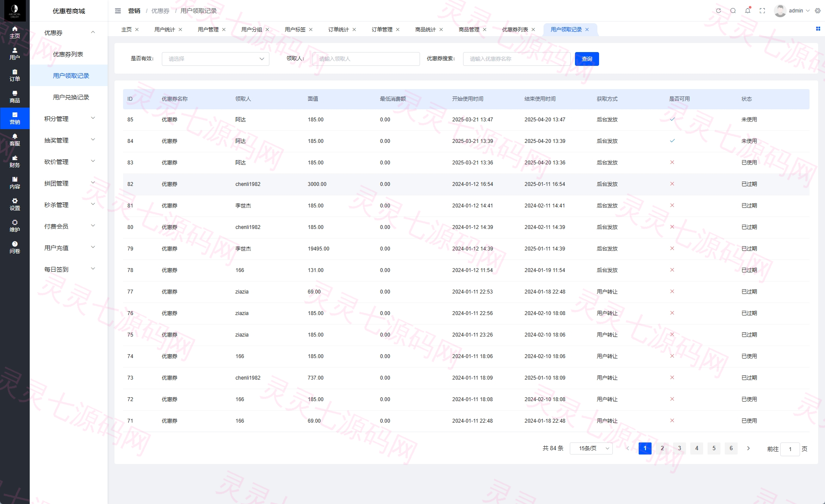Open the 订单 section in left rail
Viewport: 825px width, 504px height.
15,75
